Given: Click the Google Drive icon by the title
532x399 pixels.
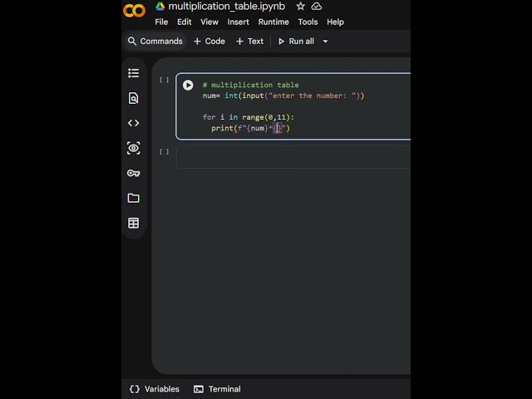Looking at the screenshot, I should pyautogui.click(x=160, y=7).
